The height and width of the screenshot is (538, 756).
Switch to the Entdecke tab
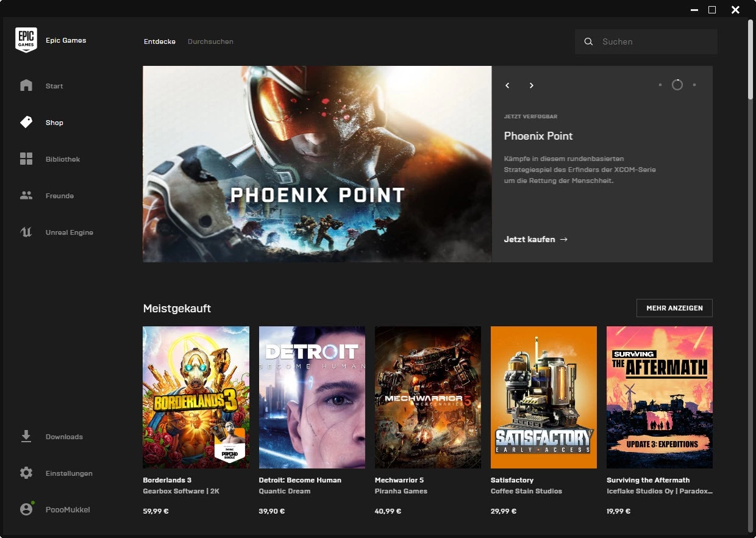pyautogui.click(x=160, y=41)
